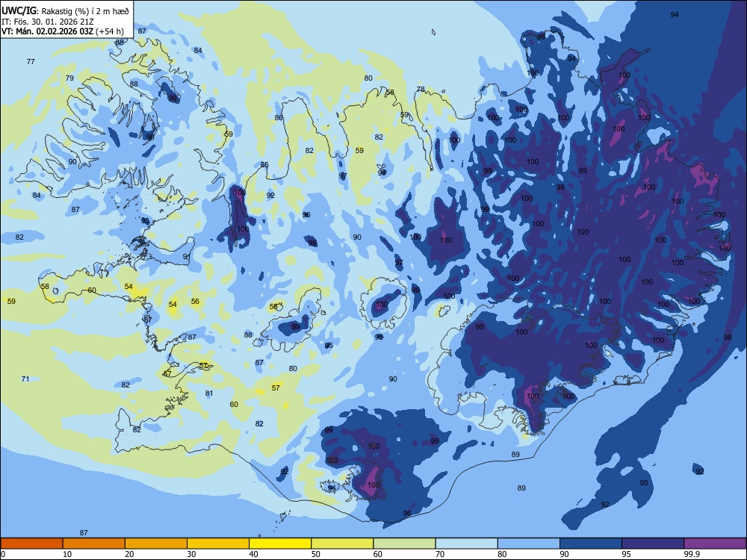The image size is (747, 560).
Task: Click legend tick label '70'
Action: pos(440,554)
